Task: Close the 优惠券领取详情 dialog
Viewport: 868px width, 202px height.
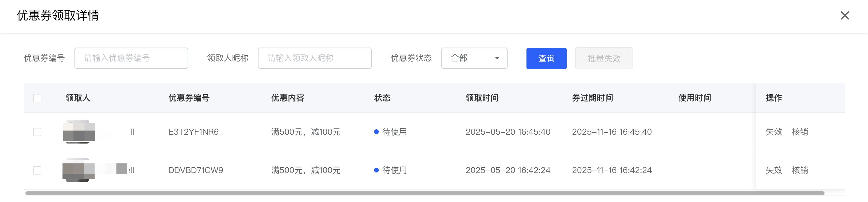Action: click(844, 15)
